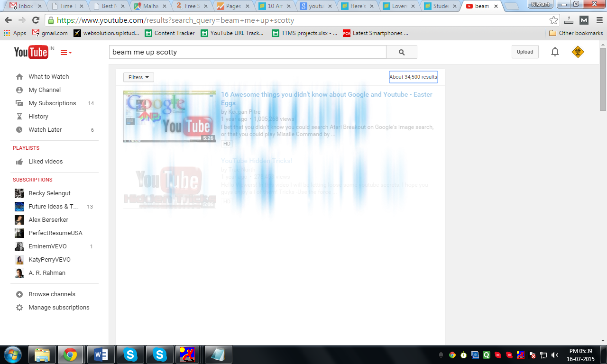Open the Apps grid in the bookmarks bar
This screenshot has height=364, width=607.
pos(15,33)
